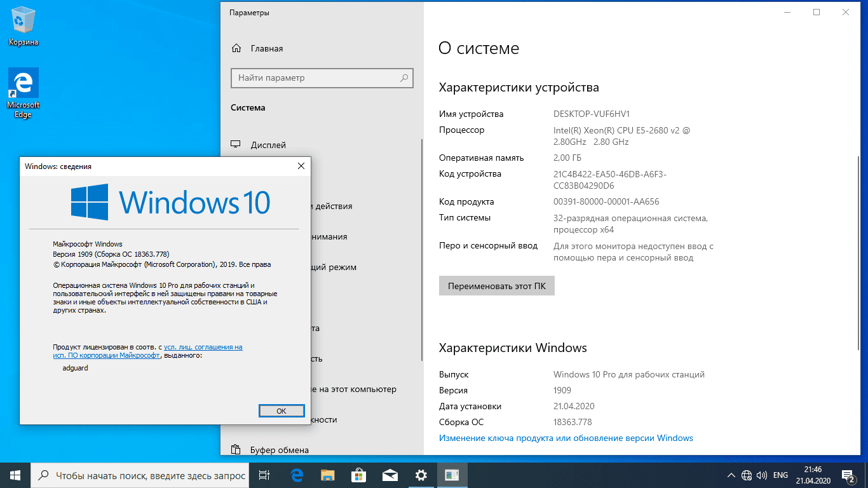868x488 pixels.
Task: Click the Clipboard icon in Settings sidebar
Action: click(236, 450)
